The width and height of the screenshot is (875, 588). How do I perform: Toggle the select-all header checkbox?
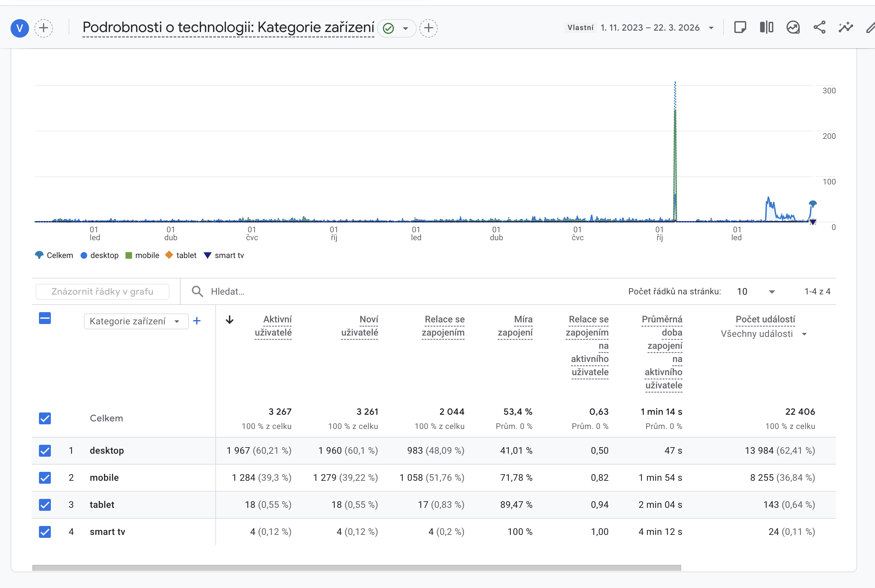(45, 318)
